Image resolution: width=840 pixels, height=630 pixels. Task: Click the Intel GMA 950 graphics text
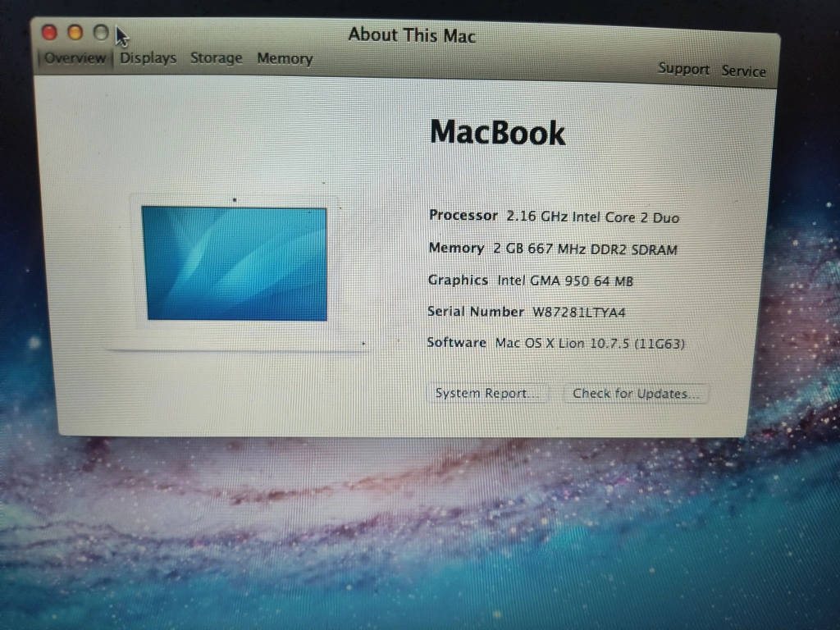pyautogui.click(x=565, y=281)
